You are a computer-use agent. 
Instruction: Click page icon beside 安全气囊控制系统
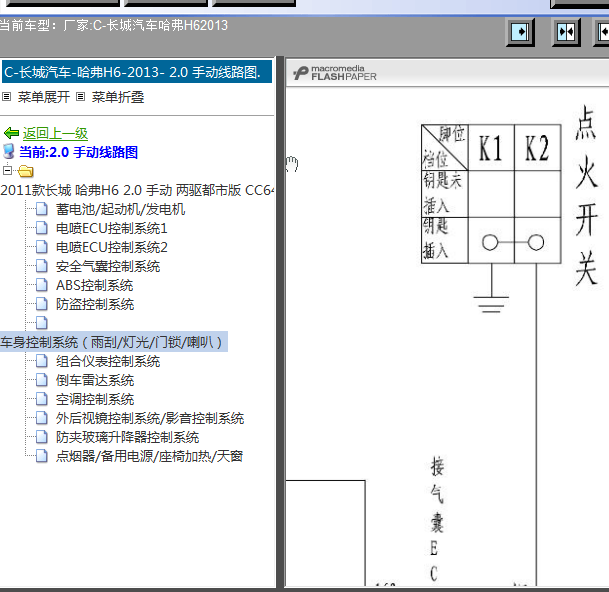[x=42, y=266]
